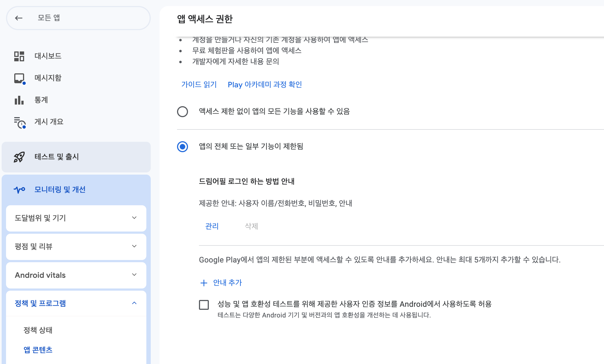Collapse the 정책 및 프로그램 section
Viewport: 604px width, 364px height.
coord(134,303)
